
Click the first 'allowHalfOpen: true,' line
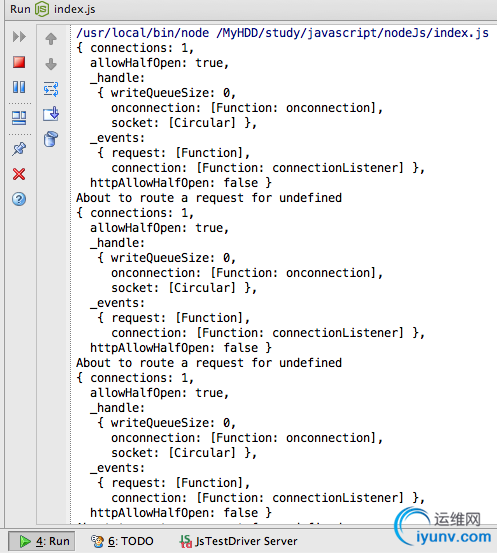pyautogui.click(x=159, y=63)
